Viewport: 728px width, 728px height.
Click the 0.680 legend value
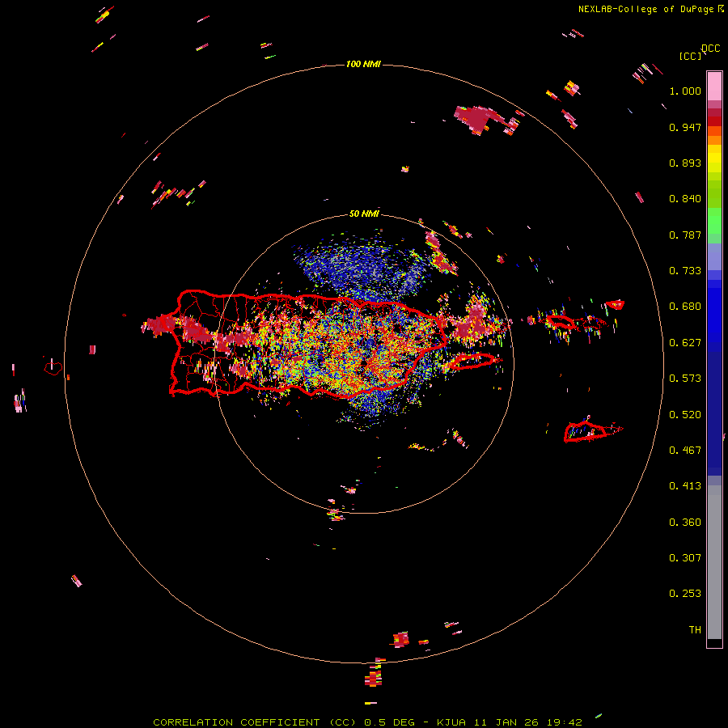tap(685, 307)
